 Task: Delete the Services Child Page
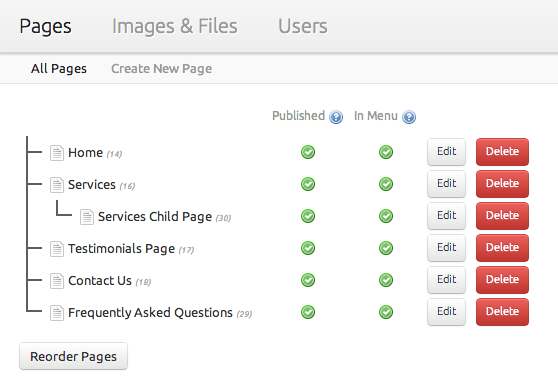502,216
